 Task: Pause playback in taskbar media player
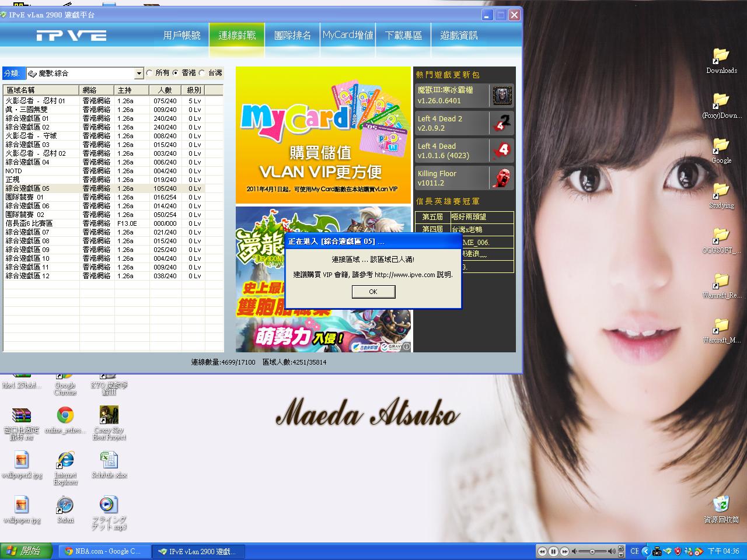553,551
